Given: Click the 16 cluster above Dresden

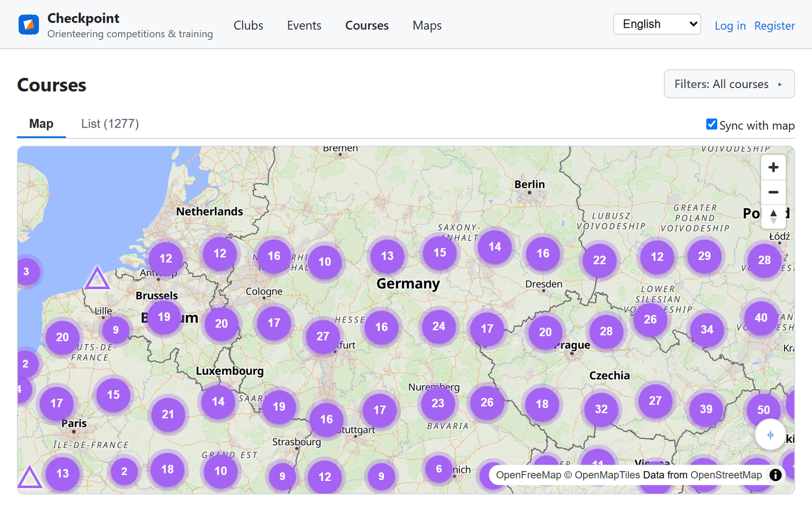Looking at the screenshot, I should coord(543,253).
